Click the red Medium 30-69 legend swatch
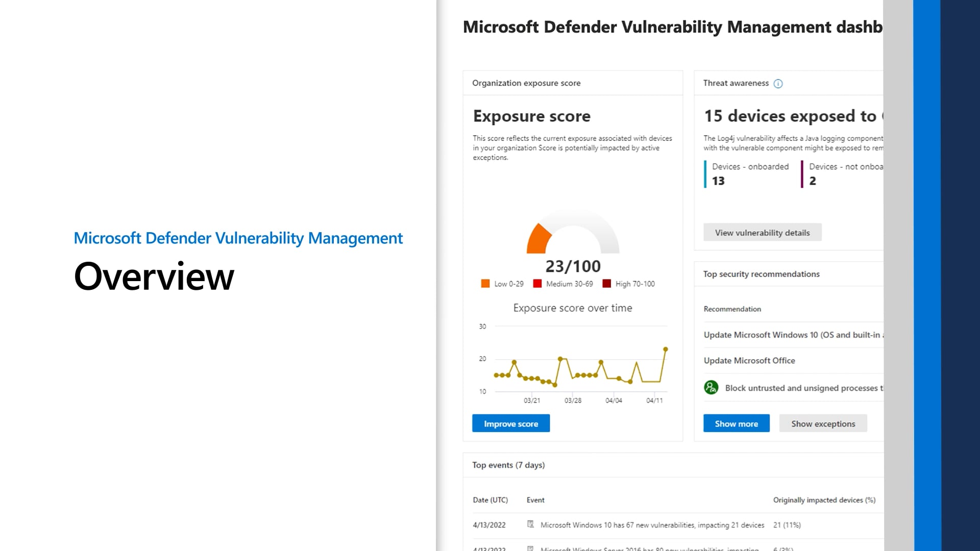 (537, 284)
